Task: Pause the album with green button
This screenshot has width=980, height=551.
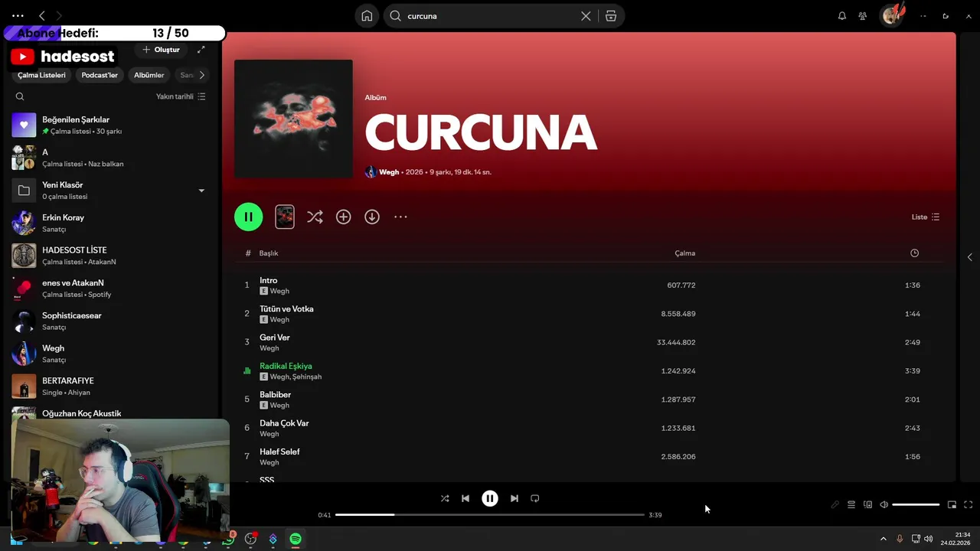Action: click(x=248, y=217)
